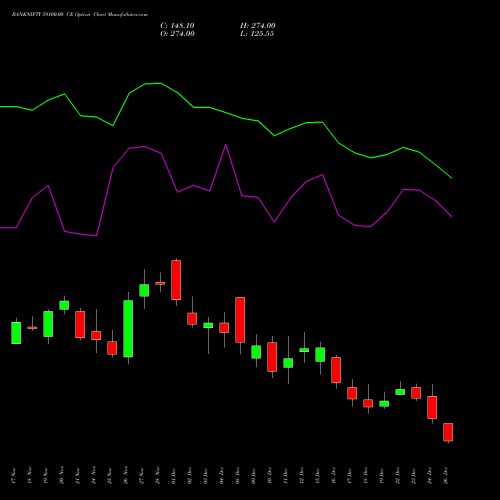Click the tall red candlestick for 01 Dec
The height and width of the screenshot is (500, 500).
tap(176, 280)
